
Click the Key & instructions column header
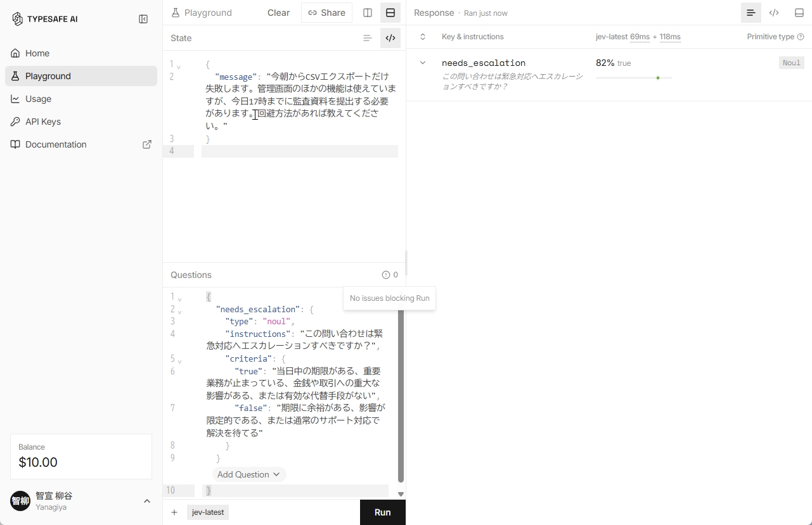click(x=473, y=37)
